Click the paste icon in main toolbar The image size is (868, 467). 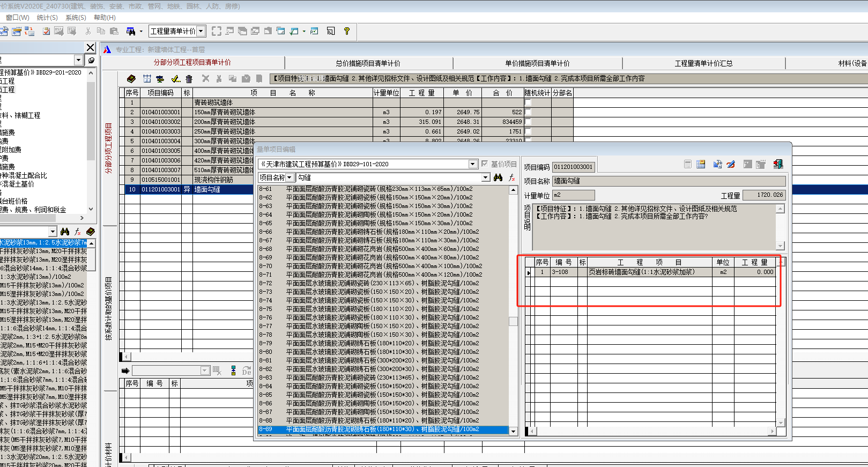click(114, 31)
